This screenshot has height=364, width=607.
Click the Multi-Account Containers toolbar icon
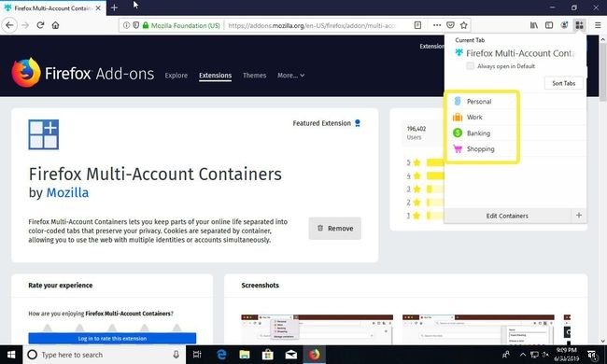point(579,25)
